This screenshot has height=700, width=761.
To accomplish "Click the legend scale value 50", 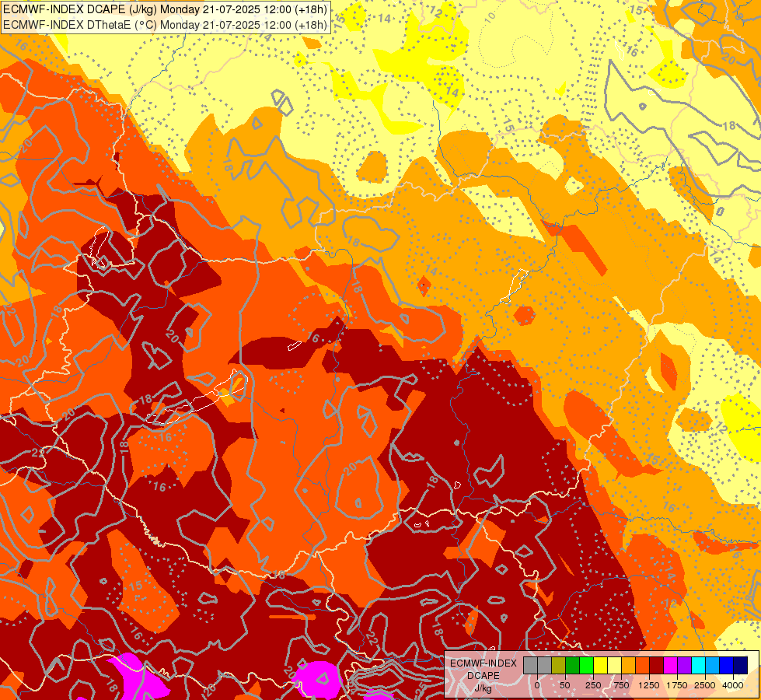I will (565, 685).
